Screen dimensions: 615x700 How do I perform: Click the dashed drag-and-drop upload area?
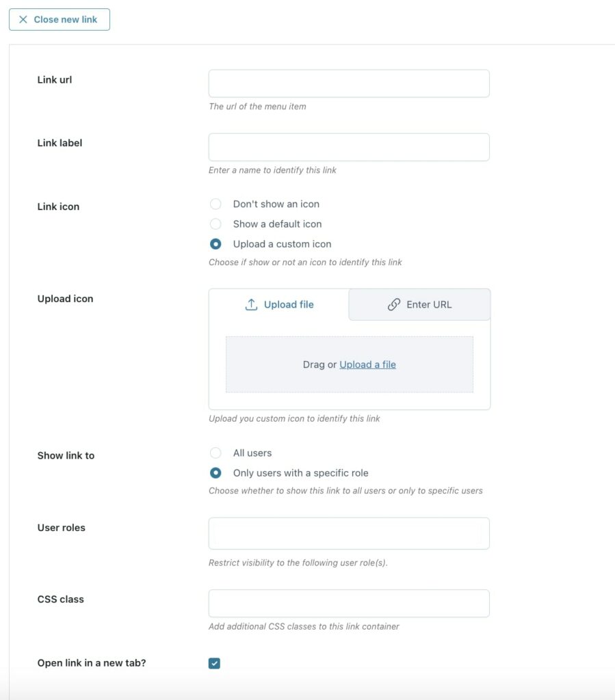(350, 365)
